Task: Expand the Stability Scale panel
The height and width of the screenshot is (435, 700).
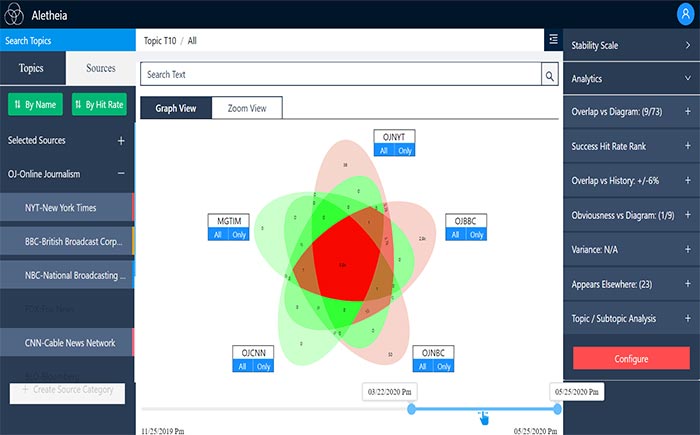Action: pyautogui.click(x=687, y=46)
